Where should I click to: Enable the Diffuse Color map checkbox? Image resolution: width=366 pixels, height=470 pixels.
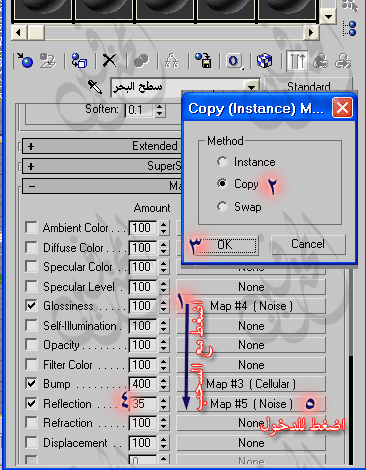(31, 248)
